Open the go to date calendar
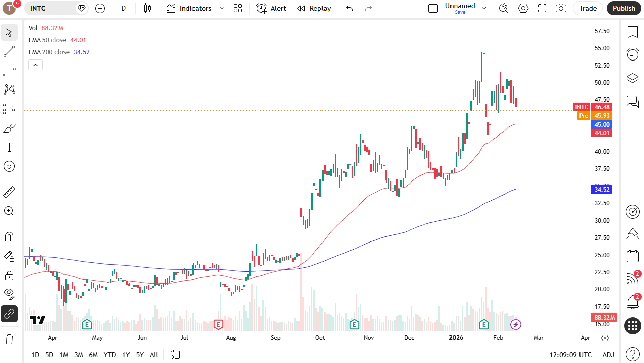 click(175, 355)
